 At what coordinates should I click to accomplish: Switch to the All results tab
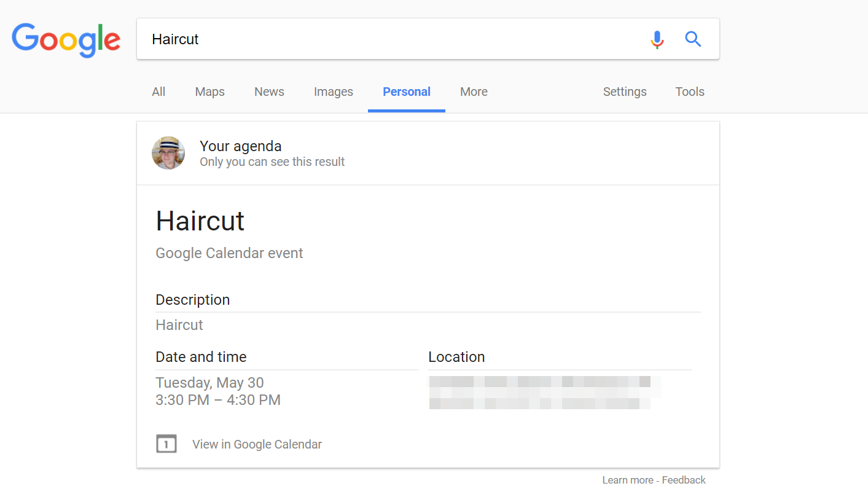click(158, 92)
